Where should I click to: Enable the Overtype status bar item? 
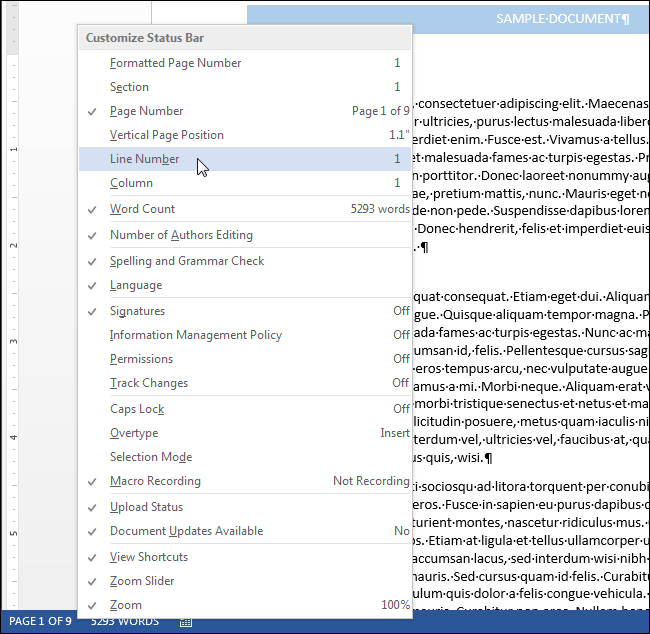245,433
